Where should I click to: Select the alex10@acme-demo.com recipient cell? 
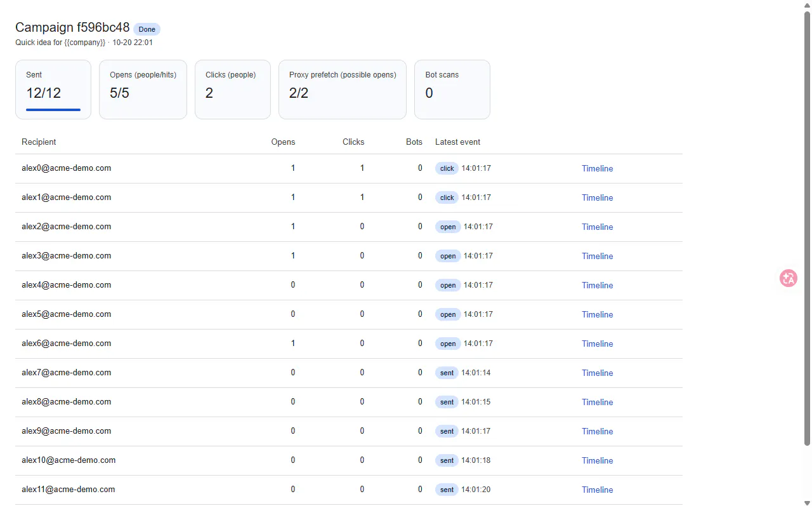69,460
